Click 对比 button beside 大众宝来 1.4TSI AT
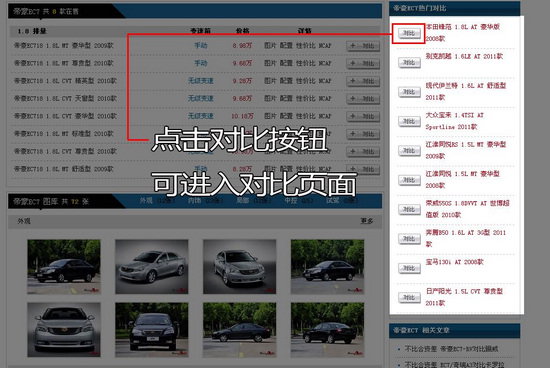Image resolution: width=550 pixels, height=368 pixels. [409, 121]
